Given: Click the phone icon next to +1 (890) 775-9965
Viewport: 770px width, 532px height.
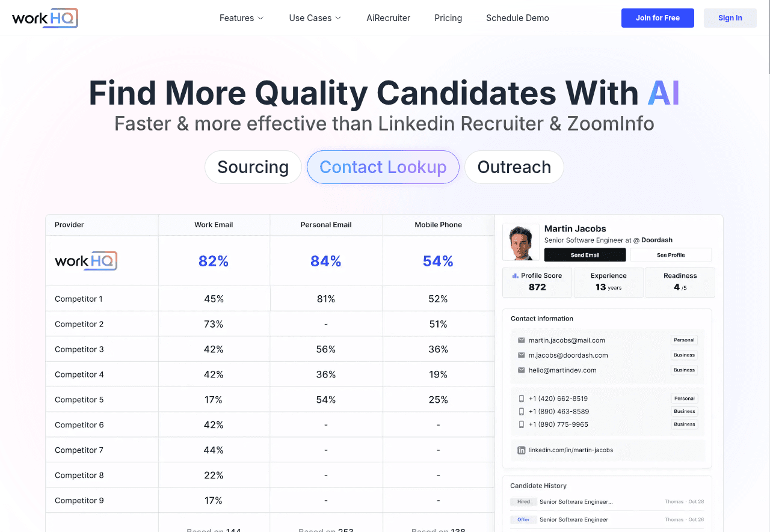Looking at the screenshot, I should (x=522, y=424).
